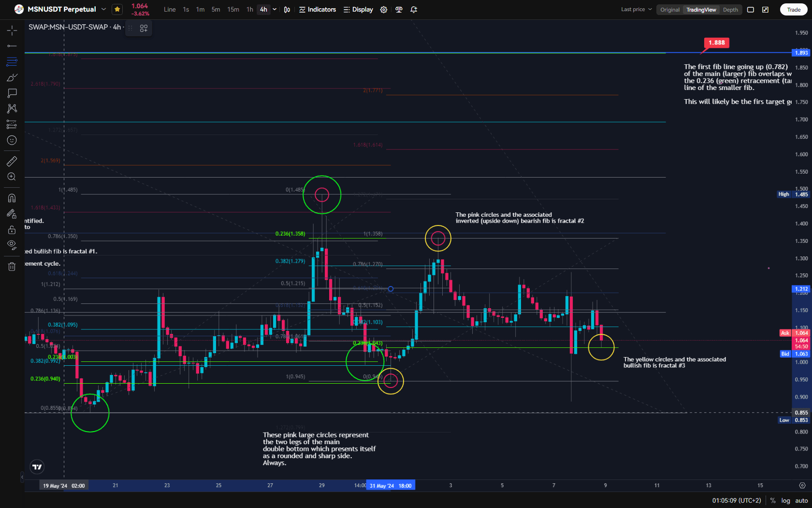The image size is (812, 508).
Task: Activate the zoom in tool
Action: point(12,177)
